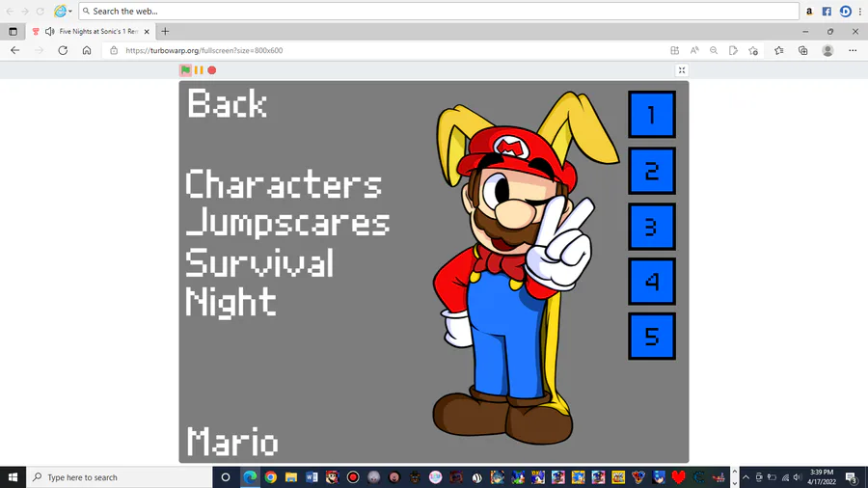The image size is (868, 488).
Task: Open the apps grid icon in address bar
Action: (x=674, y=50)
